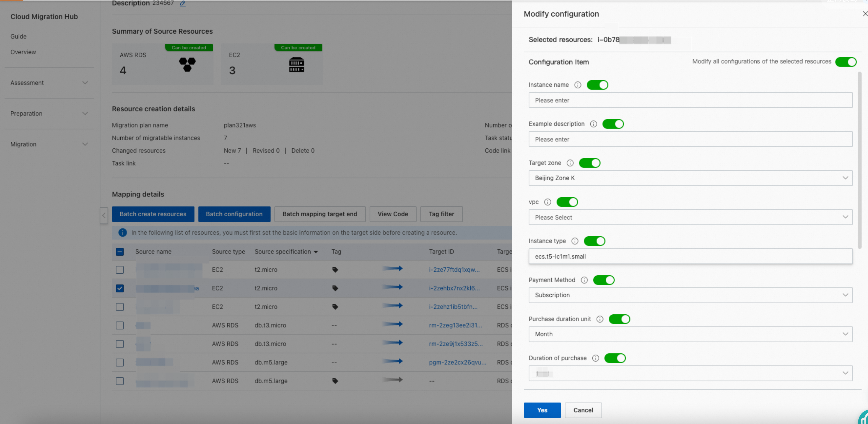Viewport: 868px width, 424px height.
Task: Click the info icon beside Example description
Action: [593, 124]
